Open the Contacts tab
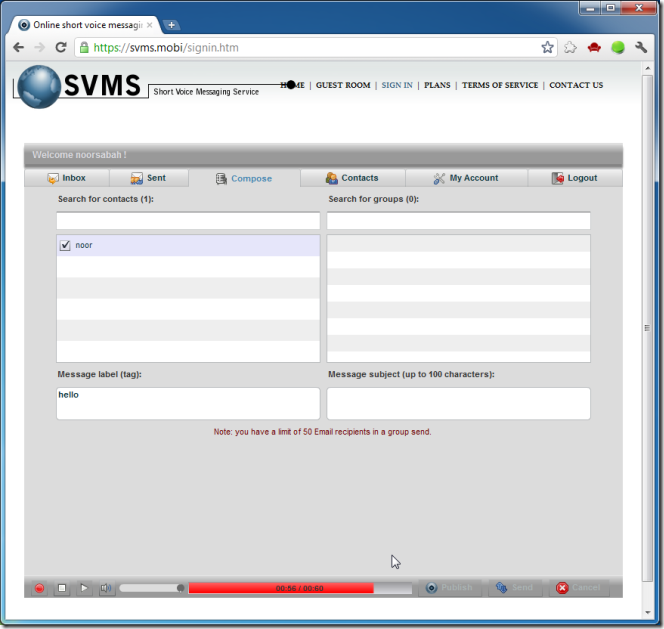 (352, 178)
